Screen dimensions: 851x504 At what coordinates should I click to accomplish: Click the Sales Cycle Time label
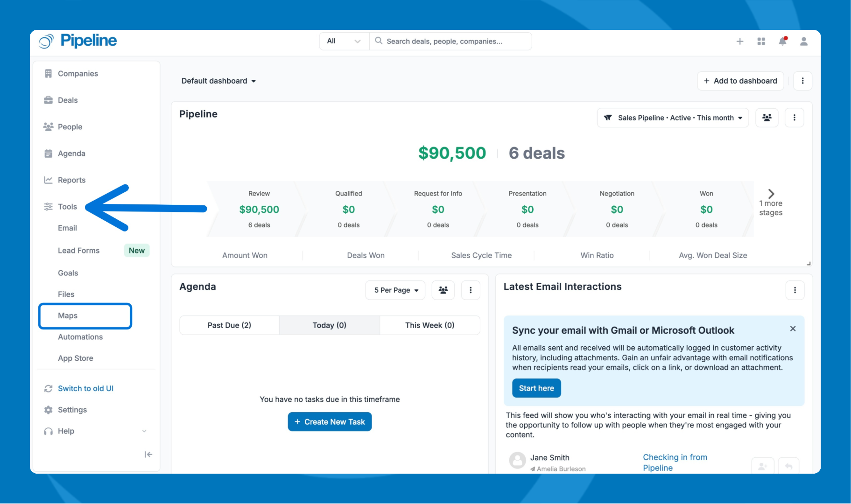[x=481, y=255]
